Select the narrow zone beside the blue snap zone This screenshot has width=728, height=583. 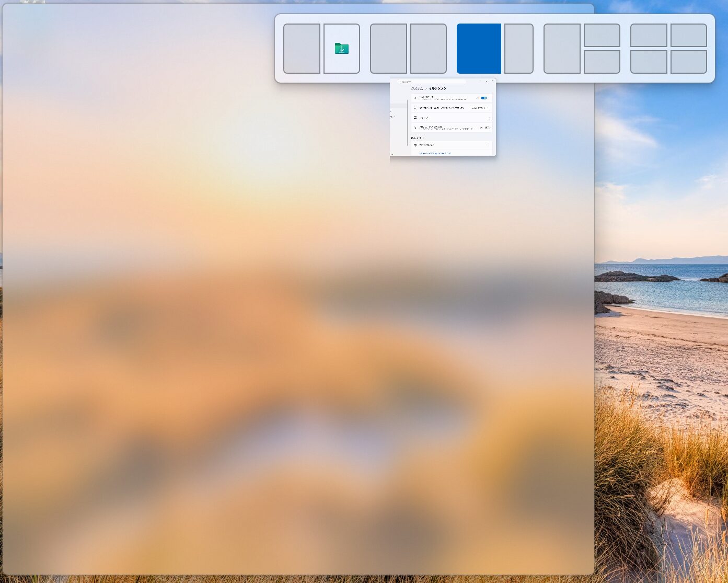point(519,49)
